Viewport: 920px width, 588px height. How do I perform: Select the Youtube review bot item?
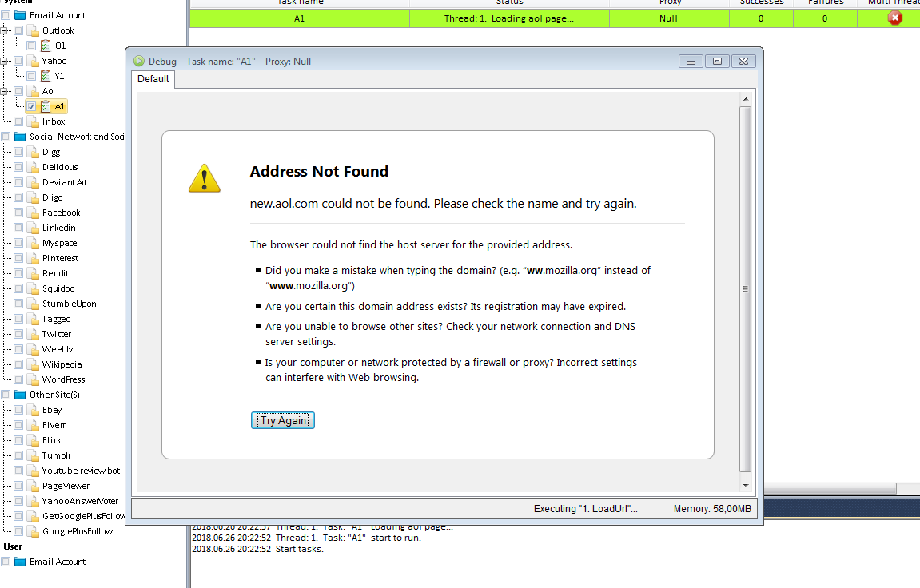click(81, 471)
